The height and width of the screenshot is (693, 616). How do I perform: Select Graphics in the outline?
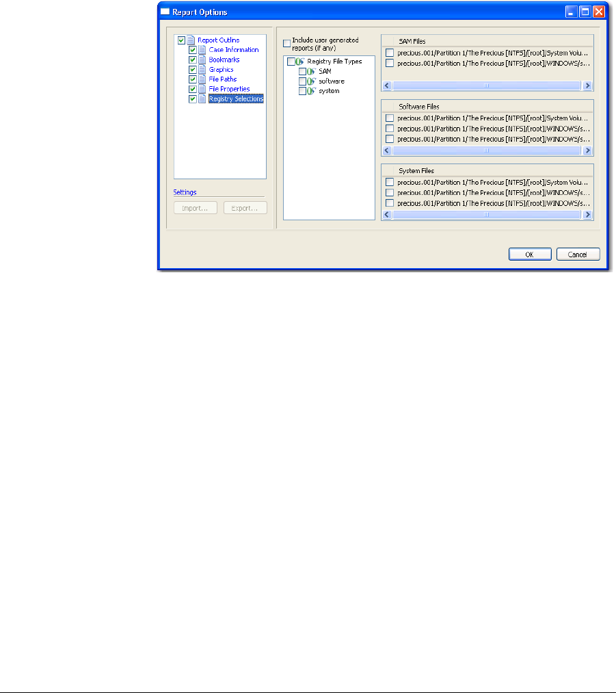222,69
